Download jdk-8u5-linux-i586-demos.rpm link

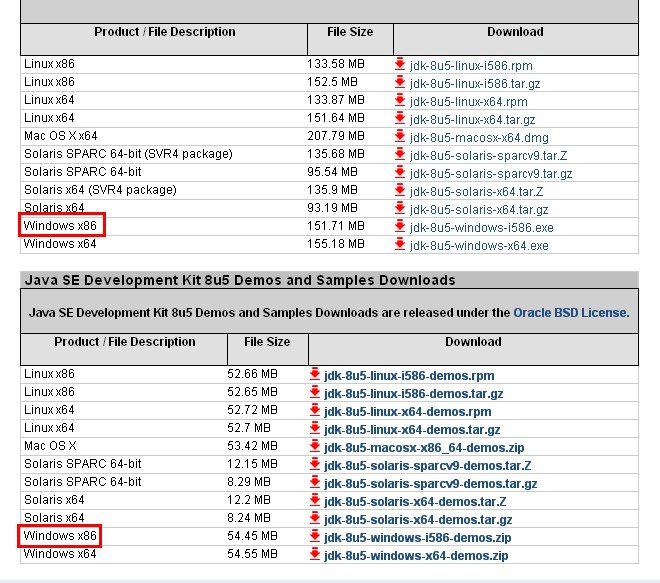[x=409, y=375]
